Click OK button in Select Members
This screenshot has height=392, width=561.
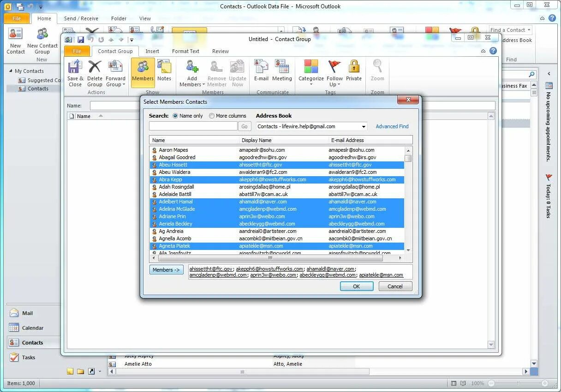(x=357, y=286)
